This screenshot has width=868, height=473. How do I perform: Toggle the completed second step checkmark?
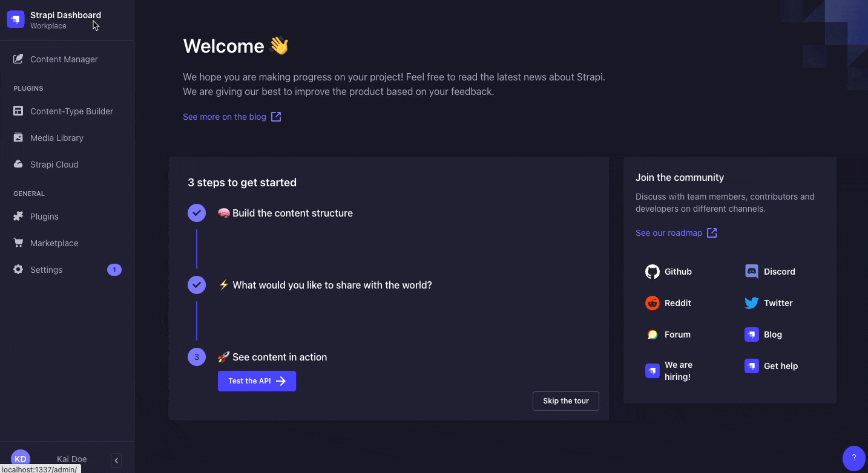(196, 285)
